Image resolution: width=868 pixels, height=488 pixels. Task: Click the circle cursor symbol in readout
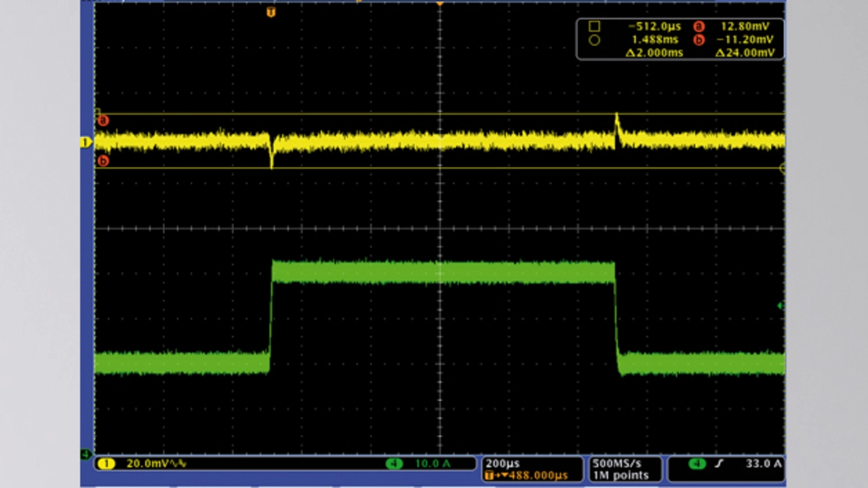point(594,40)
